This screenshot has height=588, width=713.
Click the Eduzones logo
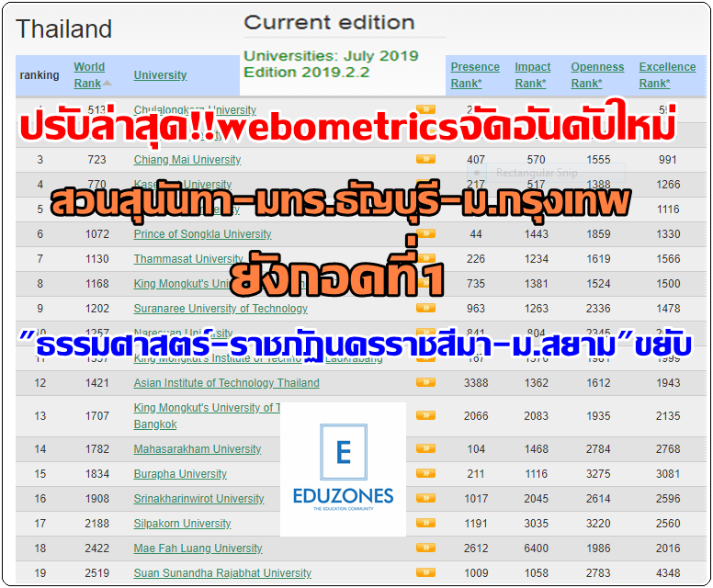click(x=343, y=469)
